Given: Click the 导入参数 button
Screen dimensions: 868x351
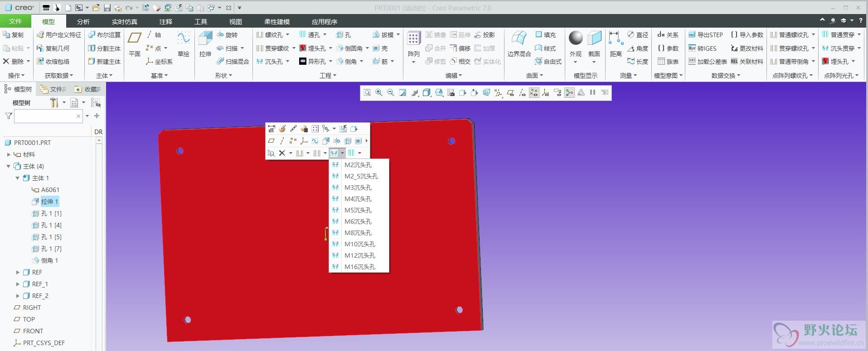Looking at the screenshot, I should coord(747,35).
